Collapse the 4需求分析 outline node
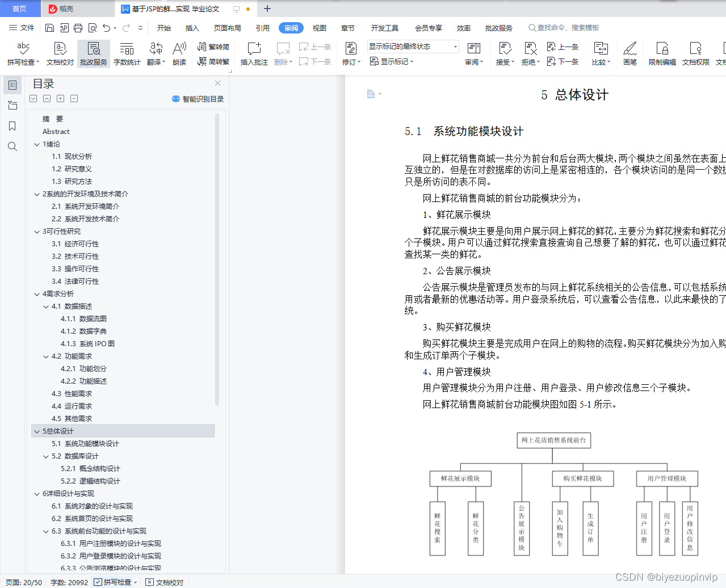Viewport: 726px width, 588px height. point(37,294)
